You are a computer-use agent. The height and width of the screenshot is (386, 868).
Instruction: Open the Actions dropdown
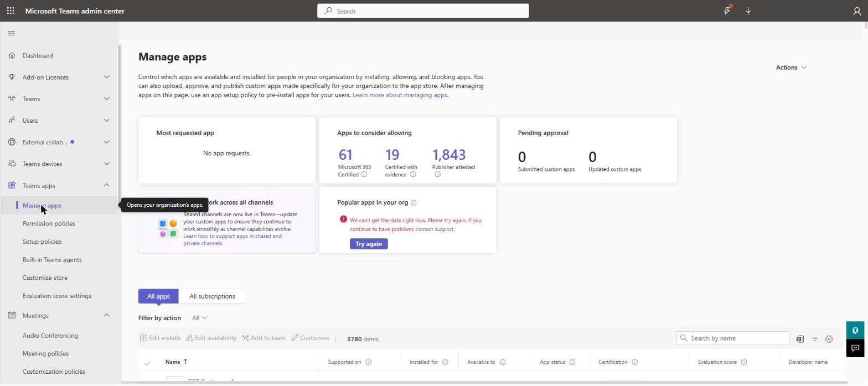click(x=791, y=67)
